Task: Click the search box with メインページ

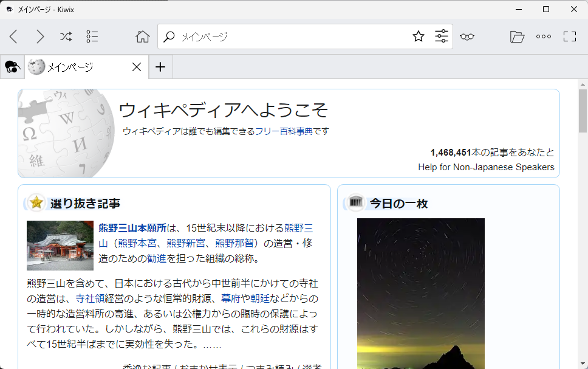Action: [x=292, y=36]
